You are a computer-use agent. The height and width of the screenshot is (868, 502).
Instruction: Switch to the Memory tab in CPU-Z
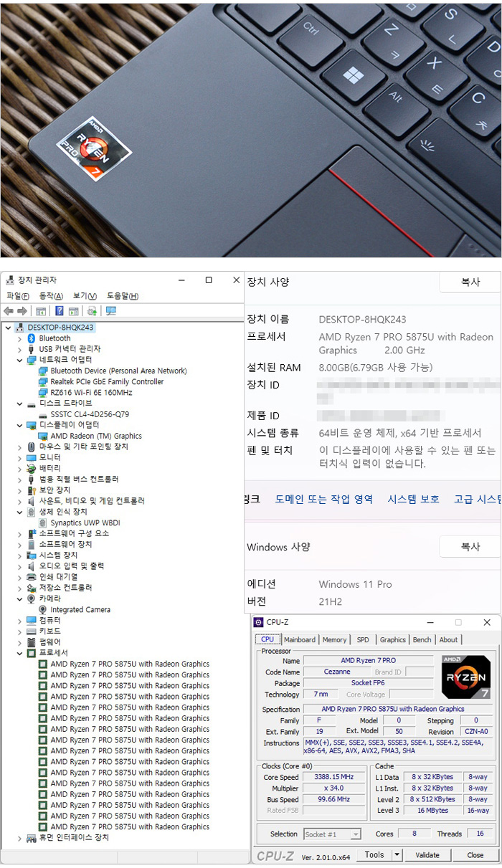click(334, 640)
